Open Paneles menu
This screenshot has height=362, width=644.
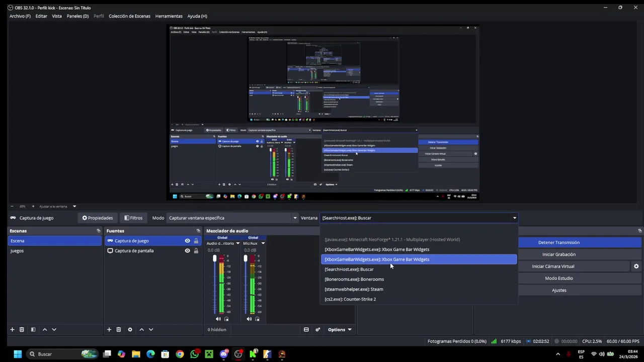point(77,16)
